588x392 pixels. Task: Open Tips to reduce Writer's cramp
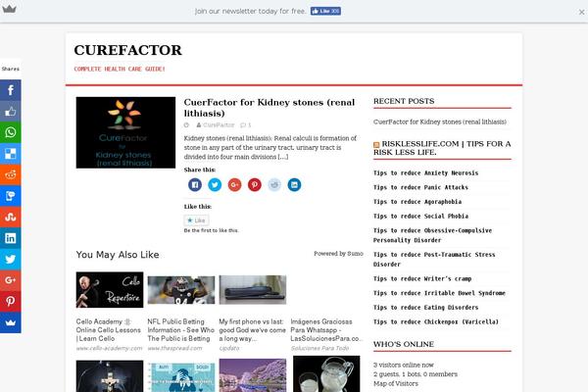click(x=422, y=278)
